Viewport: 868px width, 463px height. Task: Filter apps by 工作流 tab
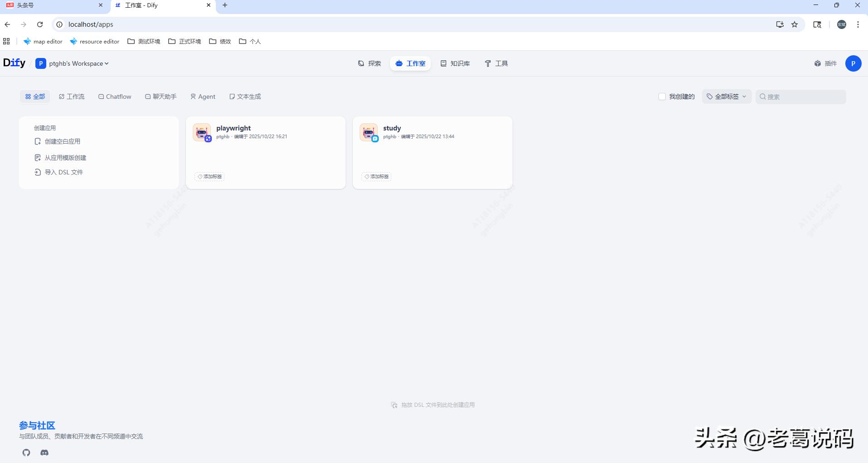72,96
